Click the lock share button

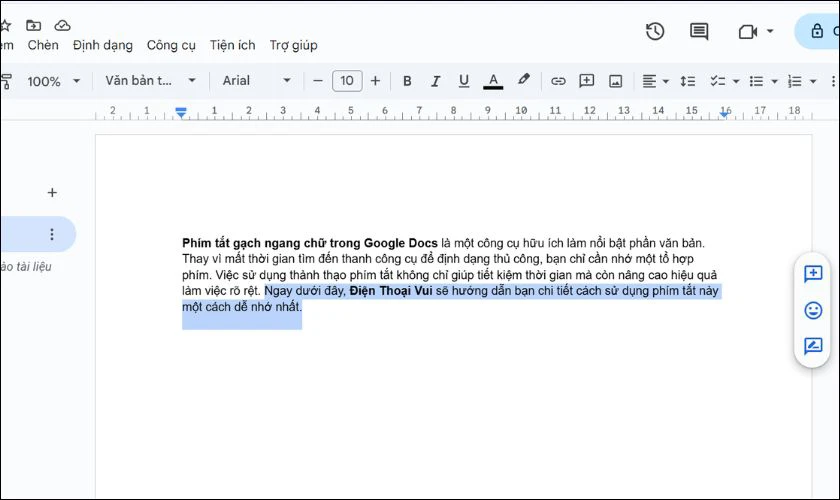tap(817, 31)
